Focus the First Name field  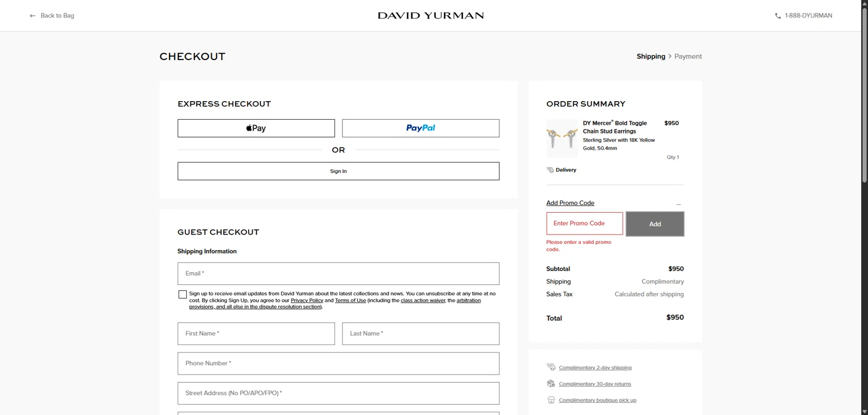tap(256, 334)
